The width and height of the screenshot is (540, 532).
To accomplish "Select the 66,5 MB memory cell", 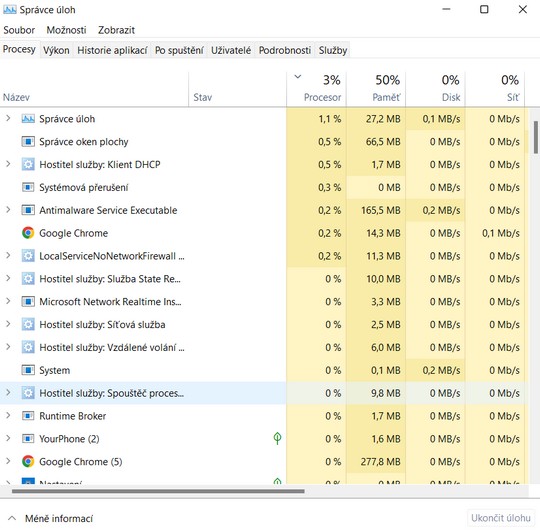I will click(376, 142).
